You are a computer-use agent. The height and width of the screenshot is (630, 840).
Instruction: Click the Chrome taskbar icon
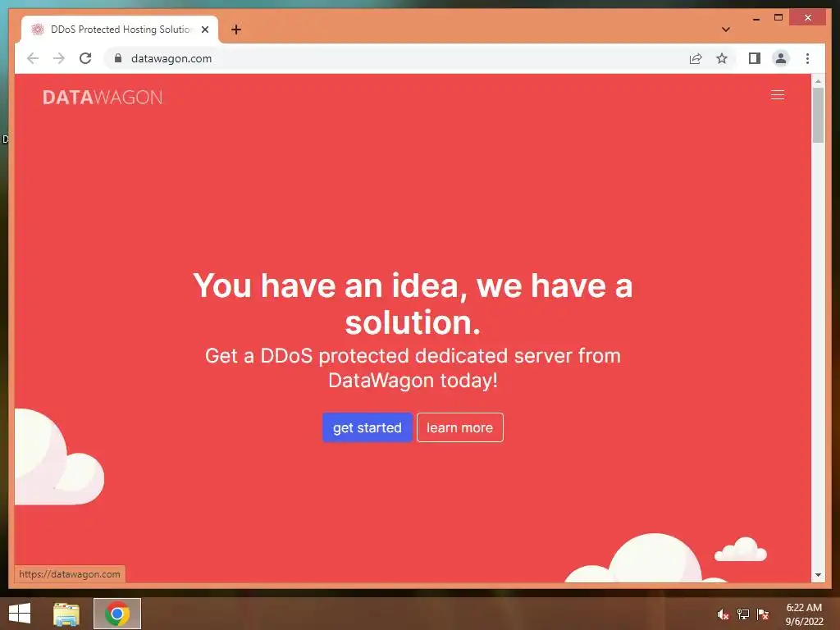[117, 614]
